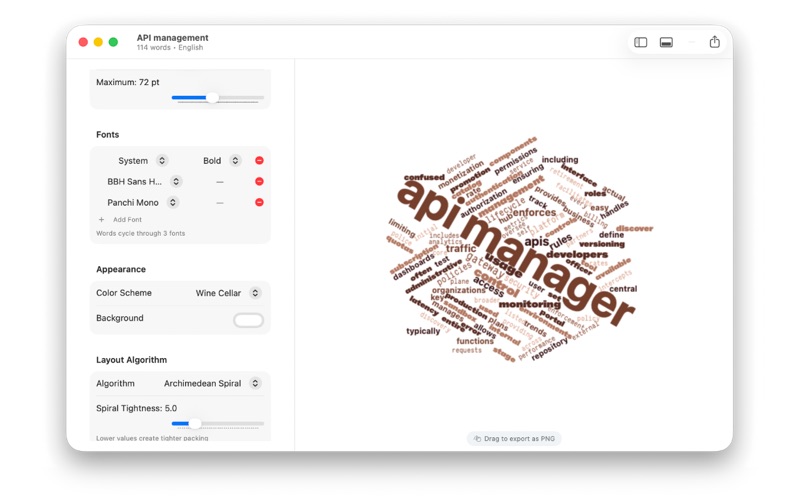Click the word 'developers' in the cloud
This screenshot has width=800, height=500.
tap(577, 254)
